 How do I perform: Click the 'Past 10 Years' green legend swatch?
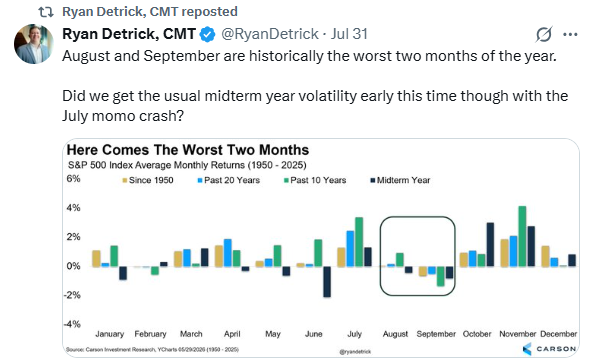coord(286,181)
